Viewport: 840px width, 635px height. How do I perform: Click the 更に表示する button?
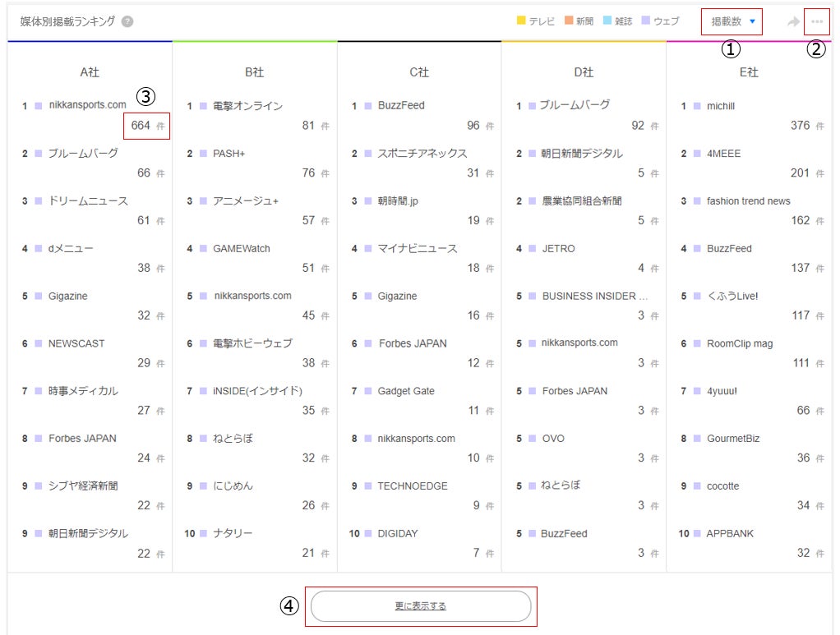pyautogui.click(x=421, y=606)
